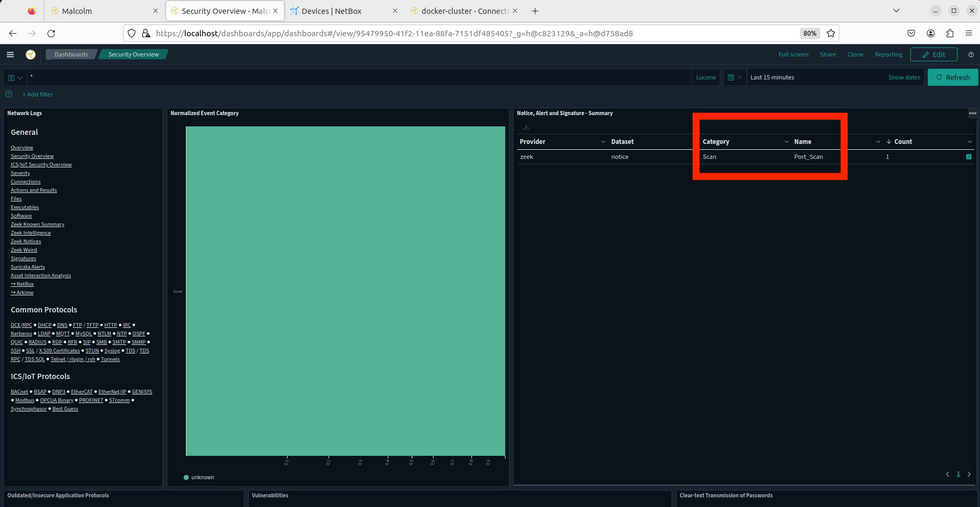
Task: Switch to the Devices | NetBox tab
Action: click(x=331, y=11)
